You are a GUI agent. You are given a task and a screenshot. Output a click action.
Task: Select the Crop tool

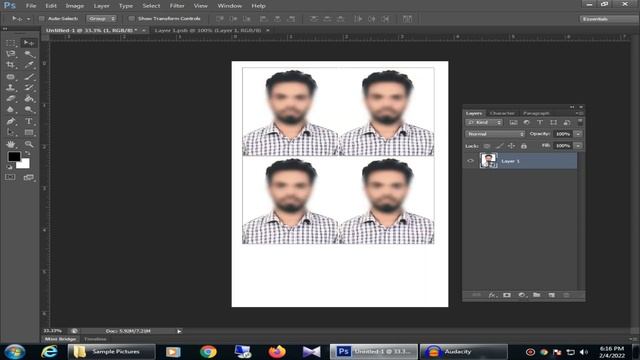coord(11,65)
